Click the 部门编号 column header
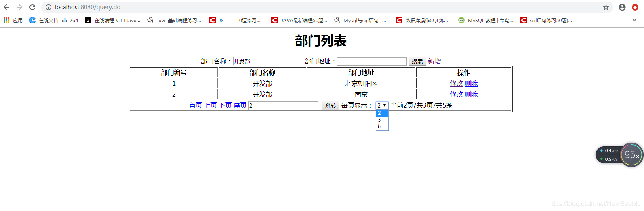 point(174,72)
